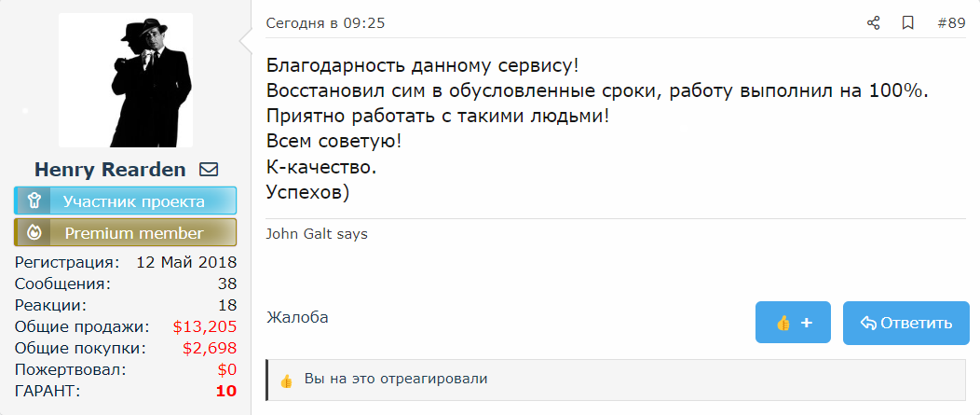Click the Henry Rearden username
This screenshot has width=980, height=415.
click(x=110, y=170)
